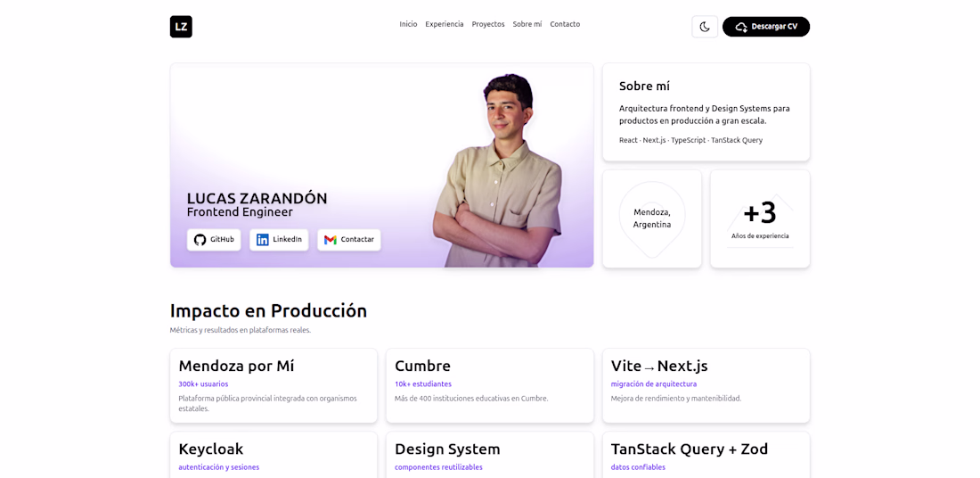The height and width of the screenshot is (478, 980).
Task: Click 'datos confiables' text
Action: tap(638, 467)
